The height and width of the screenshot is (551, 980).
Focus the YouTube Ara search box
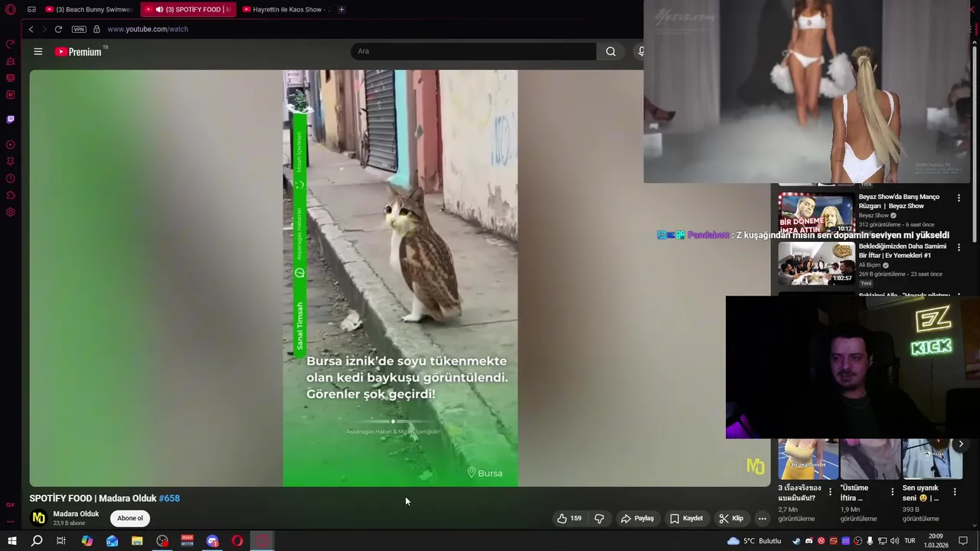pos(473,51)
